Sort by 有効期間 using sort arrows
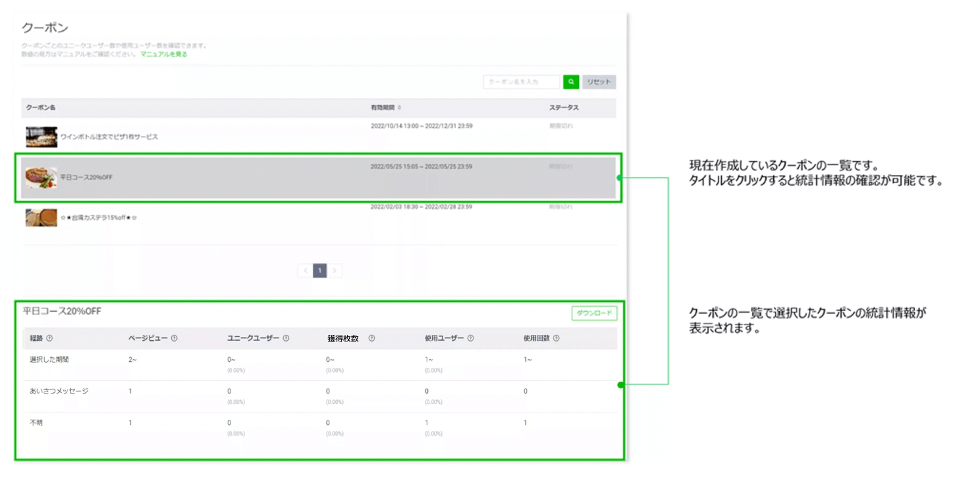The image size is (980, 504). [399, 107]
